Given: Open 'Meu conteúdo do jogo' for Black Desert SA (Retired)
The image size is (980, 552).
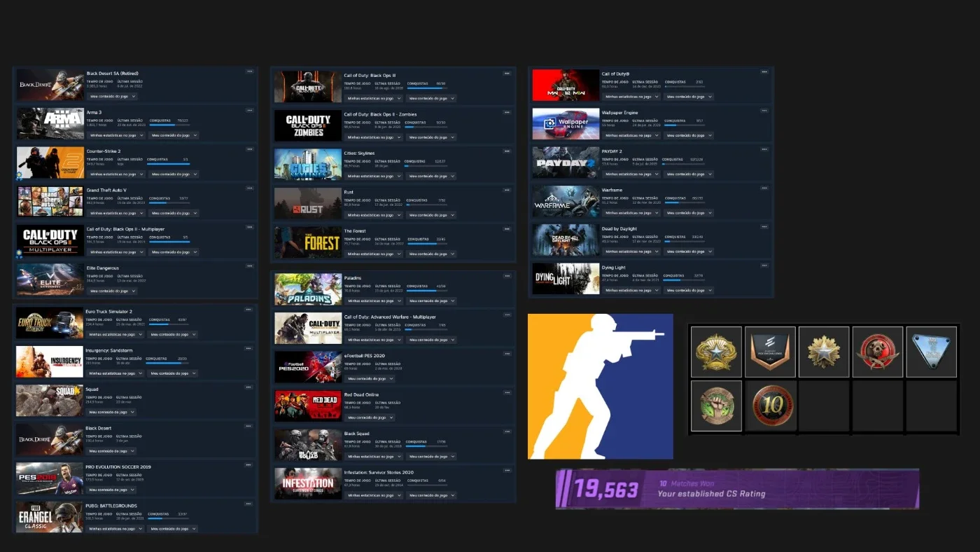Looking at the screenshot, I should tap(111, 97).
